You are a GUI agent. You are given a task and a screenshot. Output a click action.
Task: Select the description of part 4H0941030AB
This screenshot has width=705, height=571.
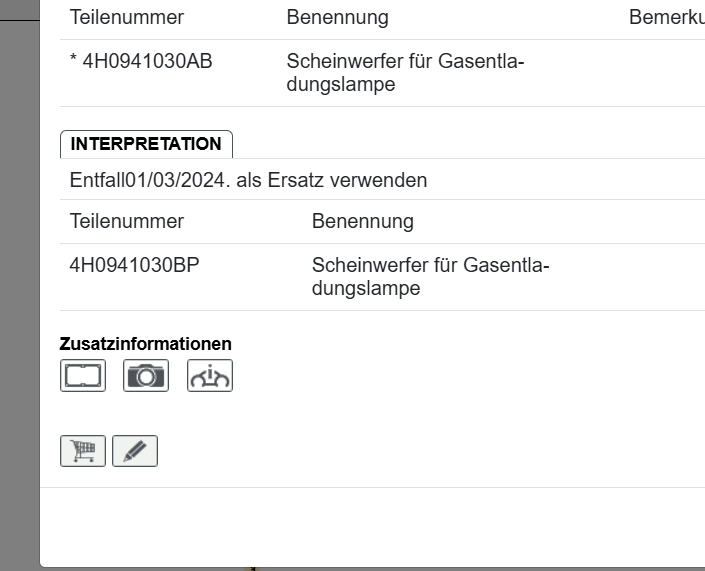pyautogui.click(x=405, y=73)
